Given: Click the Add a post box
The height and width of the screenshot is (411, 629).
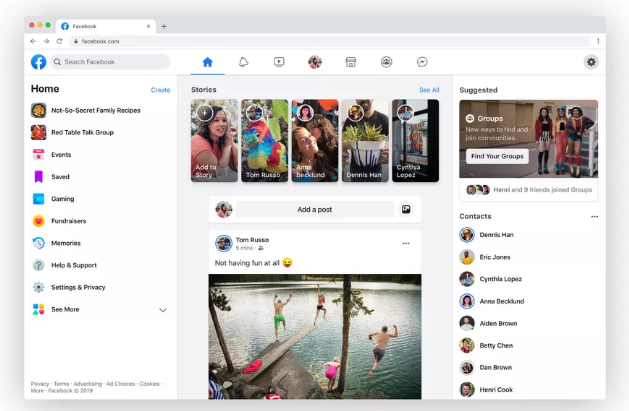Looking at the screenshot, I should point(315,209).
